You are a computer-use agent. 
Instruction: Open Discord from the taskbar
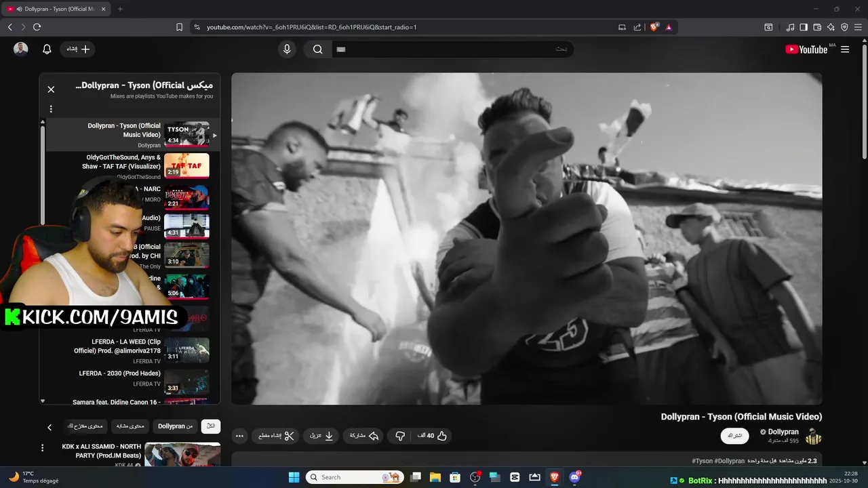(575, 477)
